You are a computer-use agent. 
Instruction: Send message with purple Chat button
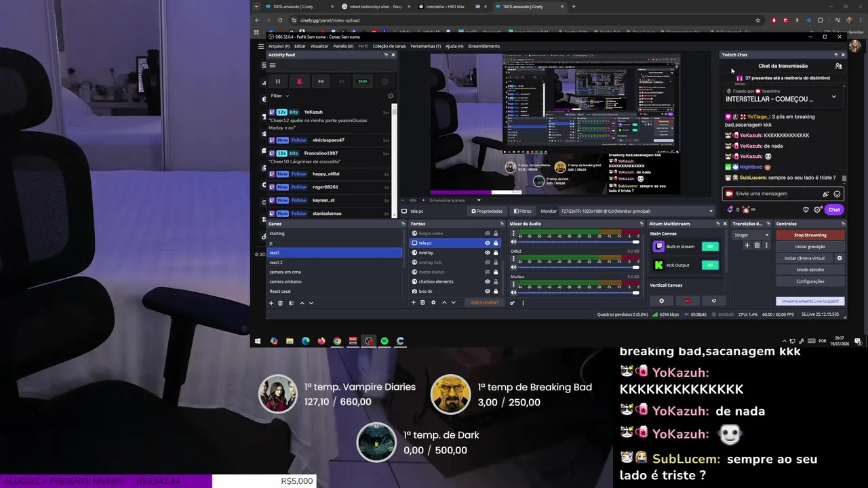[834, 209]
